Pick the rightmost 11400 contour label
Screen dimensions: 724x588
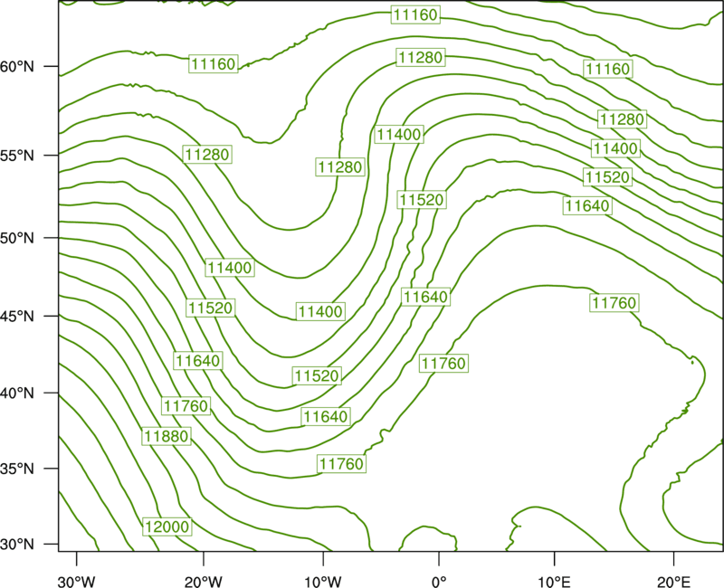(615, 148)
